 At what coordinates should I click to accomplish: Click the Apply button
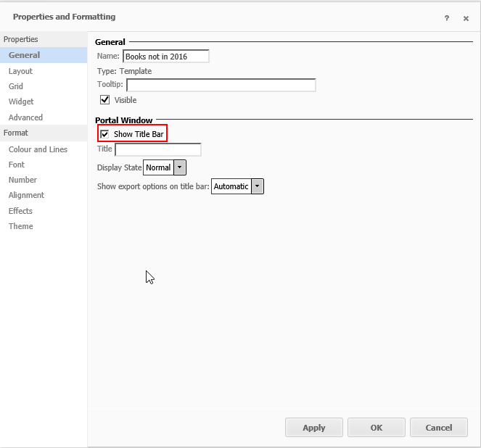[x=313, y=428]
